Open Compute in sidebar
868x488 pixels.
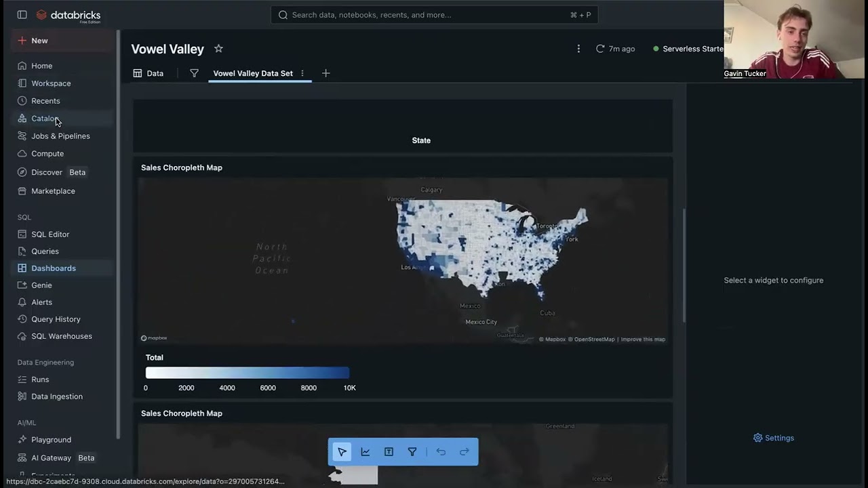pos(63,154)
